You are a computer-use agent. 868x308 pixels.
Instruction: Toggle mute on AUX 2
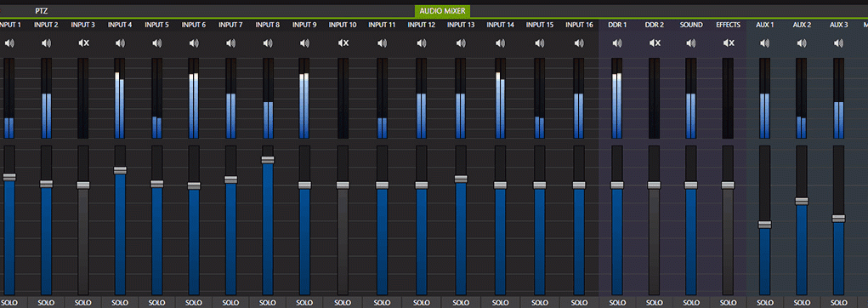[x=802, y=43]
